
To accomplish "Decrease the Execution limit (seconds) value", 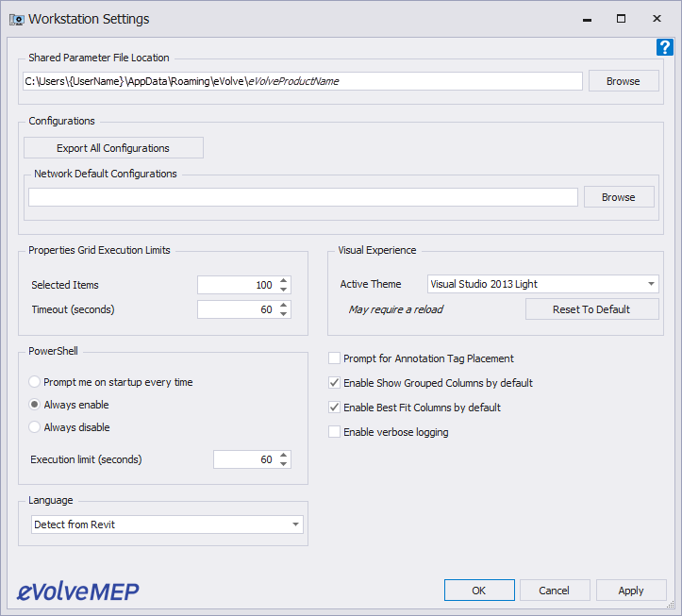I will click(284, 464).
